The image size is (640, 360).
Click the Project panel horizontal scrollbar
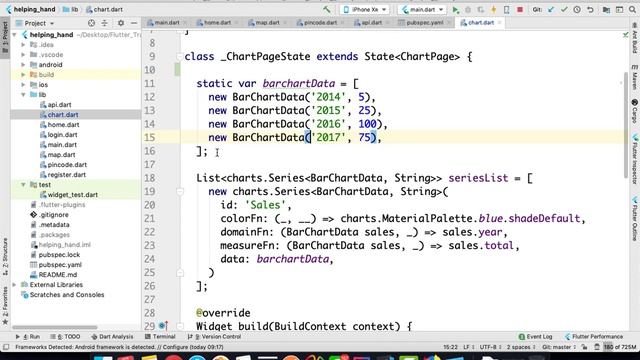coord(55,327)
